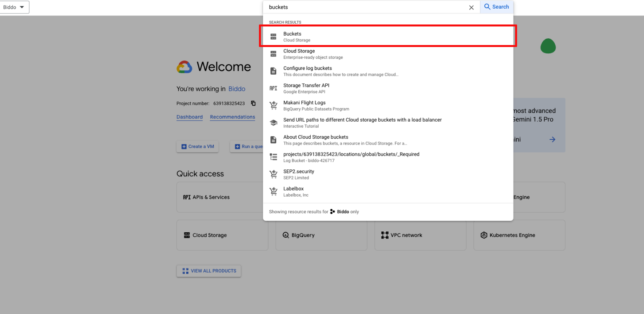Copy the project number with the copy icon

(x=253, y=103)
